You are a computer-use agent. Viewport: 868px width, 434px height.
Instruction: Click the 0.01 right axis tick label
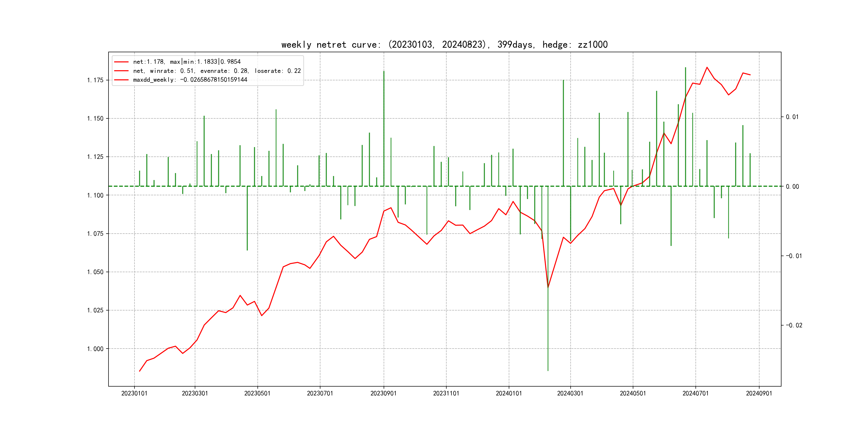point(792,117)
